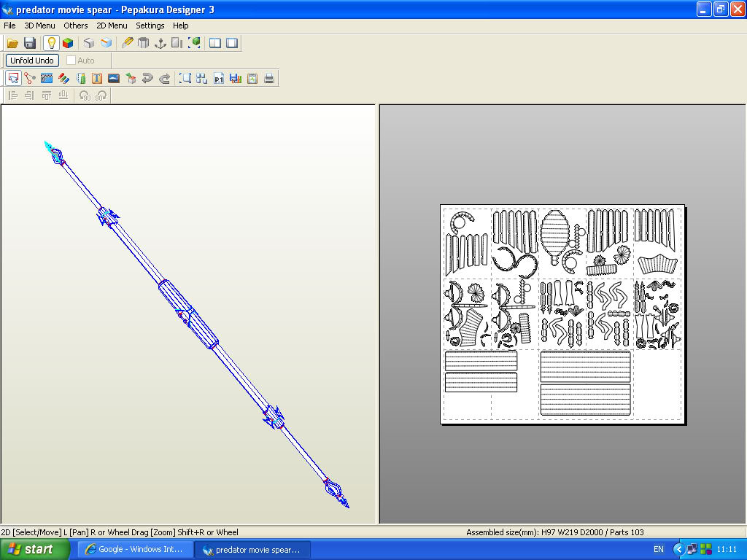Image resolution: width=747 pixels, height=560 pixels.
Task: Select the yellow cutter knife tool
Action: pos(127,43)
